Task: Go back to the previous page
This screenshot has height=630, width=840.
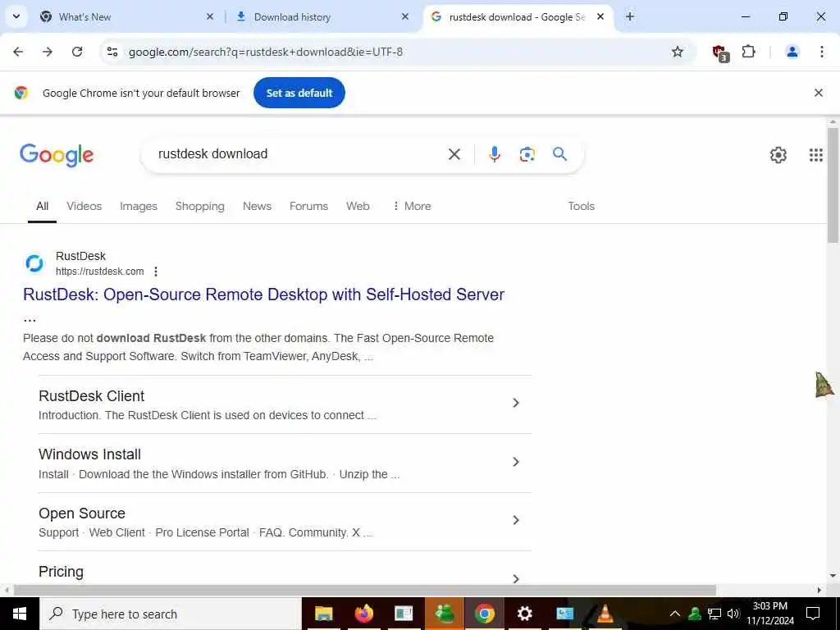Action: 18,52
